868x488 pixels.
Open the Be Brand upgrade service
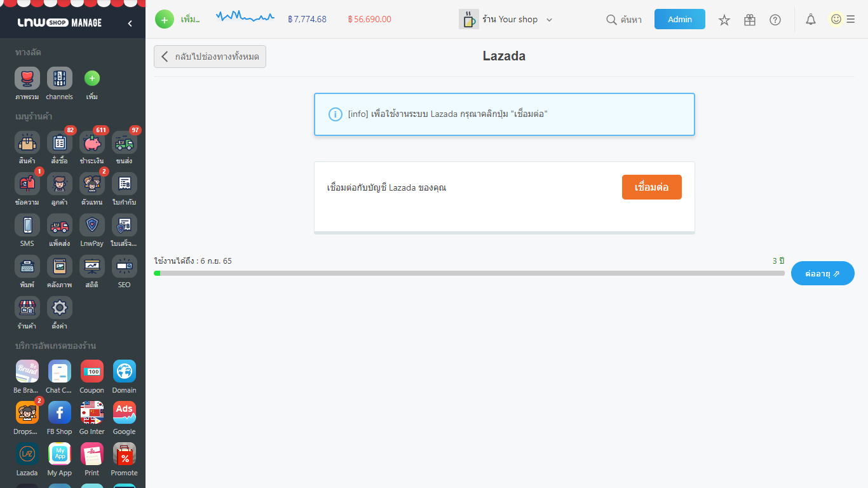pos(27,371)
